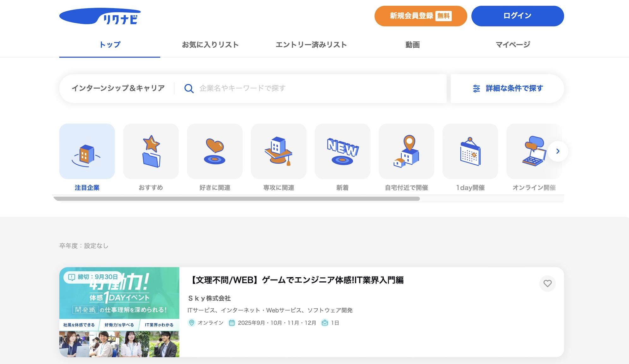Toggle favorite heart on Sky listing
Image resolution: width=629 pixels, height=364 pixels.
[547, 284]
